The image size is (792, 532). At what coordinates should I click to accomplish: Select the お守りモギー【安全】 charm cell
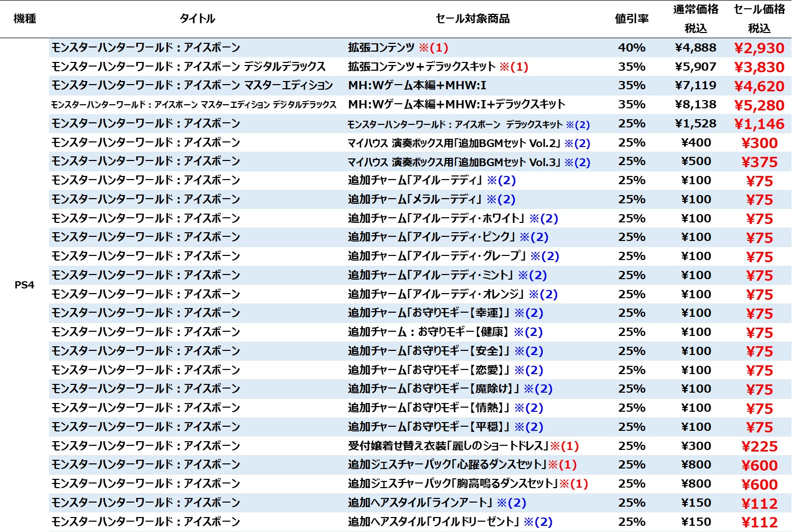(446, 351)
